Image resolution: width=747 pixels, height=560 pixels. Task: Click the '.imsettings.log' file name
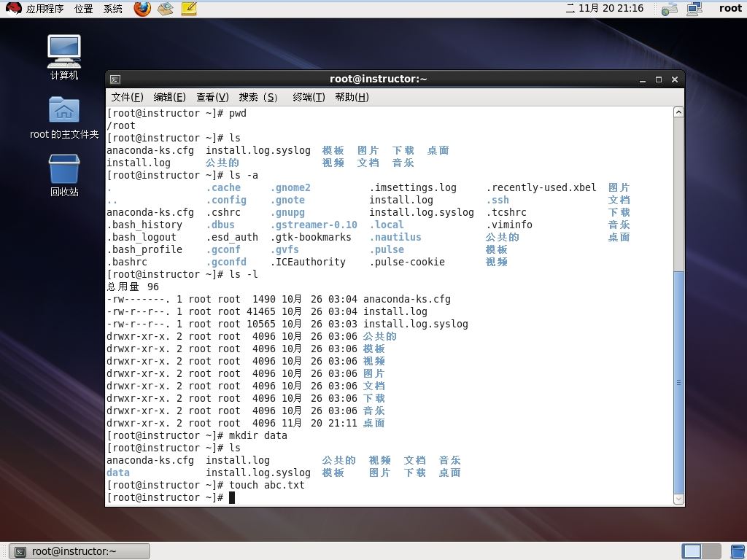(413, 187)
